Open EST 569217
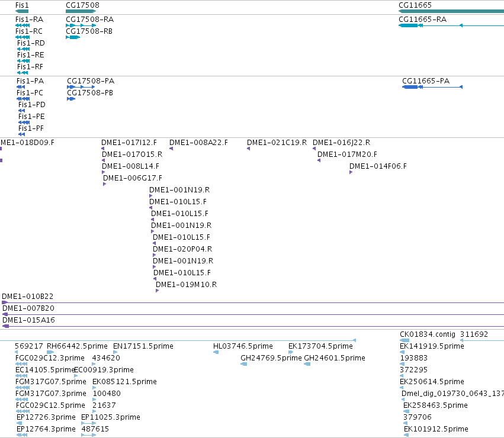The height and width of the screenshot is (438, 504). pyautogui.click(x=17, y=353)
